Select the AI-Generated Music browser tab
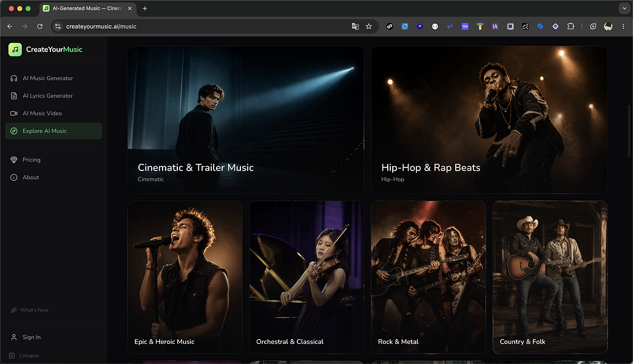This screenshot has width=633, height=364. coord(88,8)
